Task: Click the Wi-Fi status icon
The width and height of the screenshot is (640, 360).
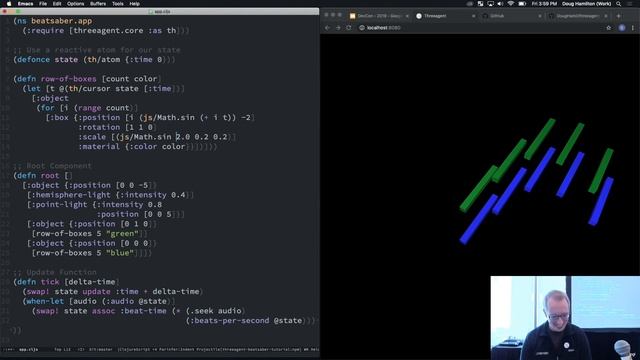Action: coord(511,4)
